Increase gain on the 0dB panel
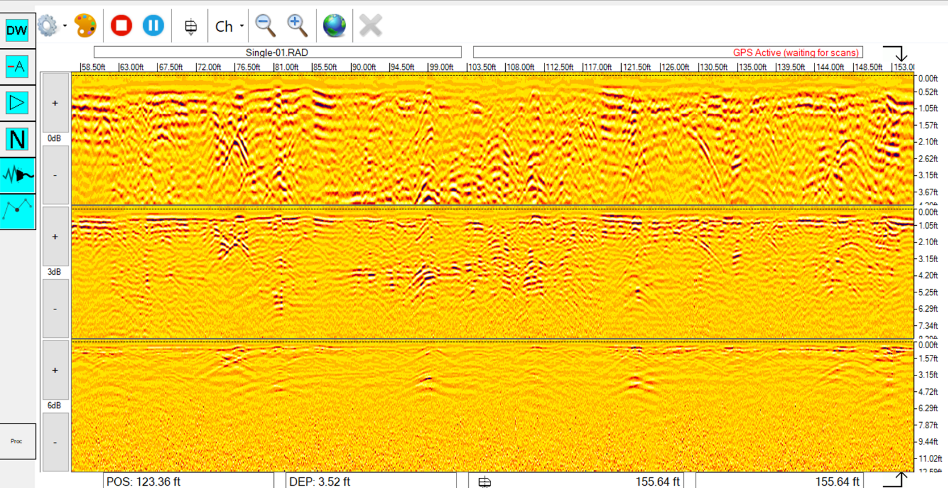Screen dimensions: 948x488 coord(55,103)
